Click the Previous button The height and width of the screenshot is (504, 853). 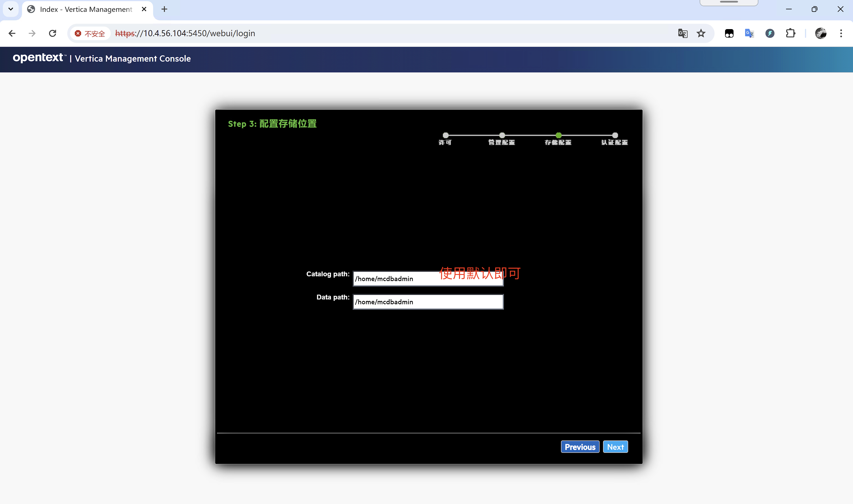pyautogui.click(x=580, y=447)
